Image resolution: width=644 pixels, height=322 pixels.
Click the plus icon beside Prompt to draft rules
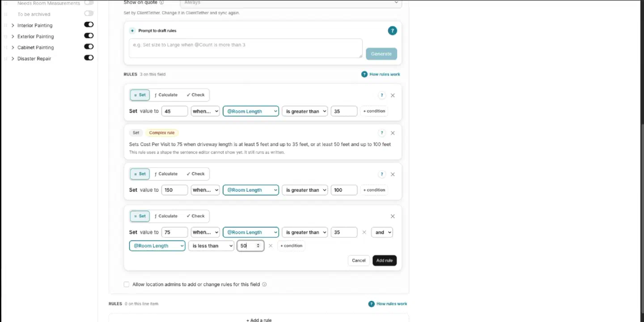[x=132, y=30]
